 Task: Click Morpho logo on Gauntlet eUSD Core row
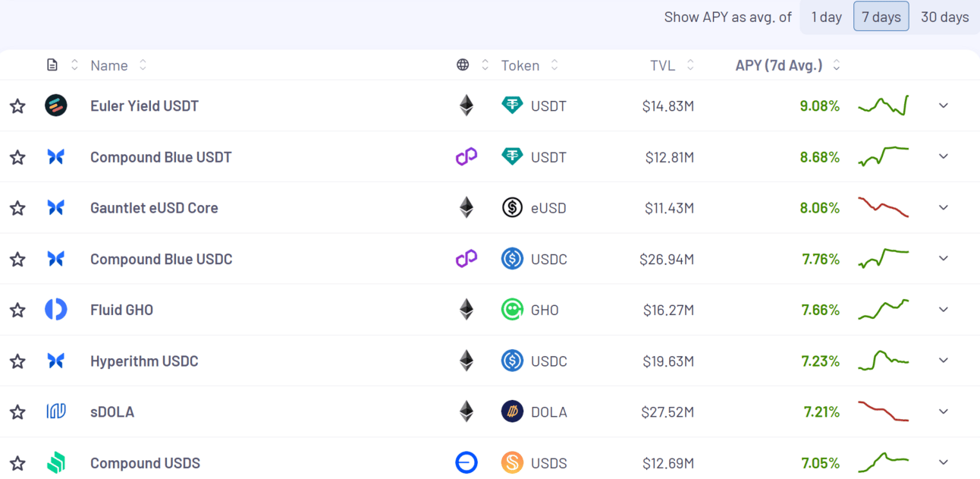pyautogui.click(x=55, y=207)
